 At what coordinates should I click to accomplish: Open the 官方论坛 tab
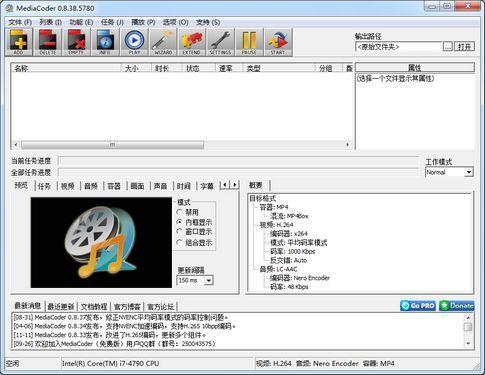click(x=160, y=306)
